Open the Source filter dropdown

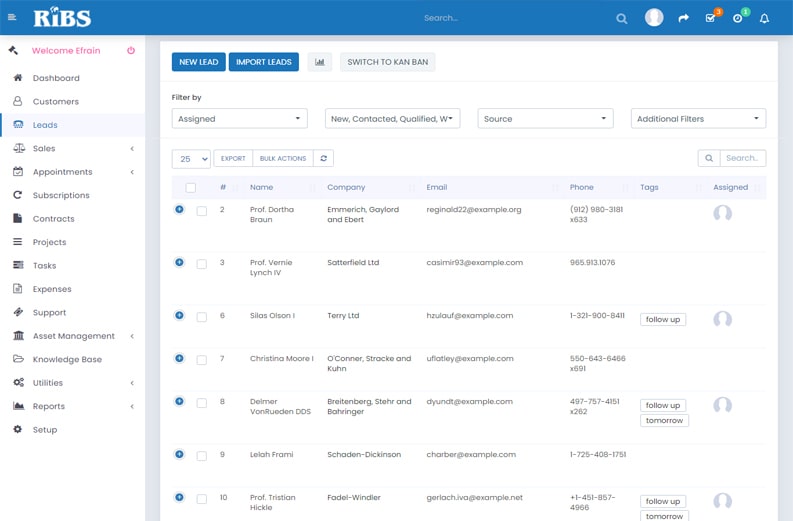pyautogui.click(x=545, y=119)
